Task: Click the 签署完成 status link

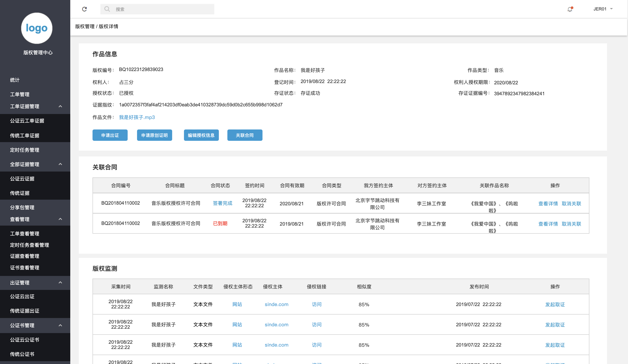Action: click(x=222, y=203)
